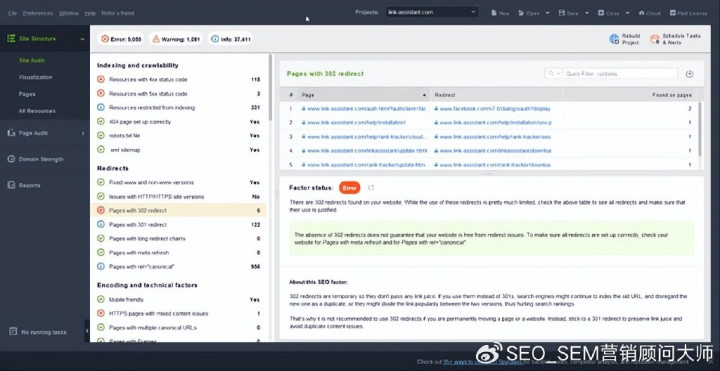Select Pages with meta refresh row
Viewport: 720px width, 371px height.
(x=179, y=253)
